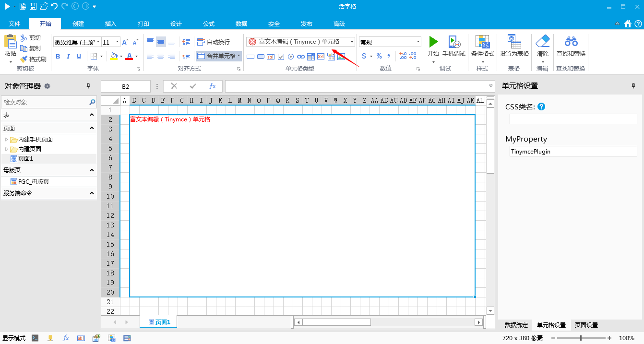Click the gear icon beside 对象管理器
Screen dimensions: 644x344
[x=47, y=86]
